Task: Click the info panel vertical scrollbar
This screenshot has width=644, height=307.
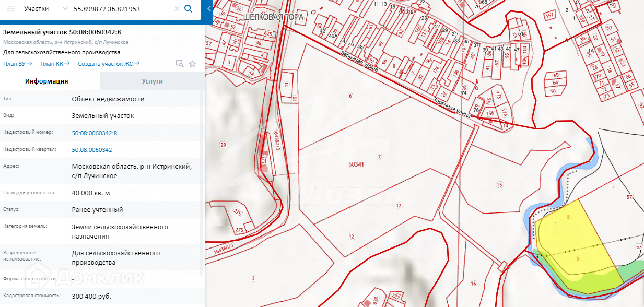Action: [x=203, y=183]
